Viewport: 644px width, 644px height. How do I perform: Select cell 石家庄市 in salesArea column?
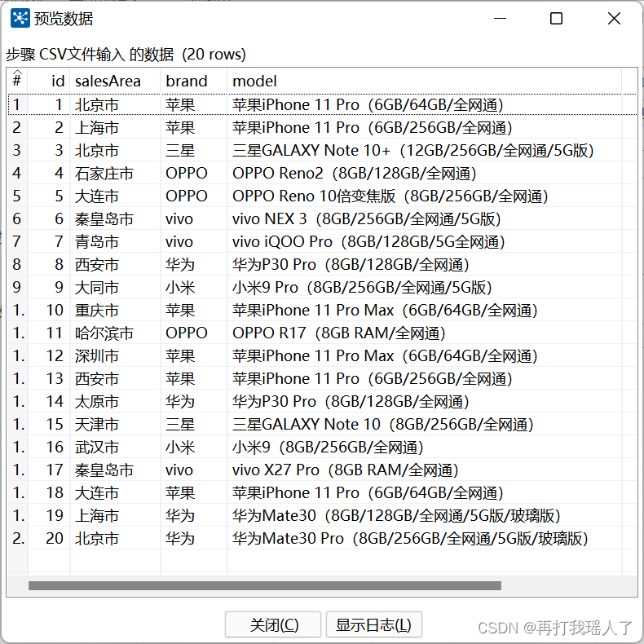(x=115, y=174)
